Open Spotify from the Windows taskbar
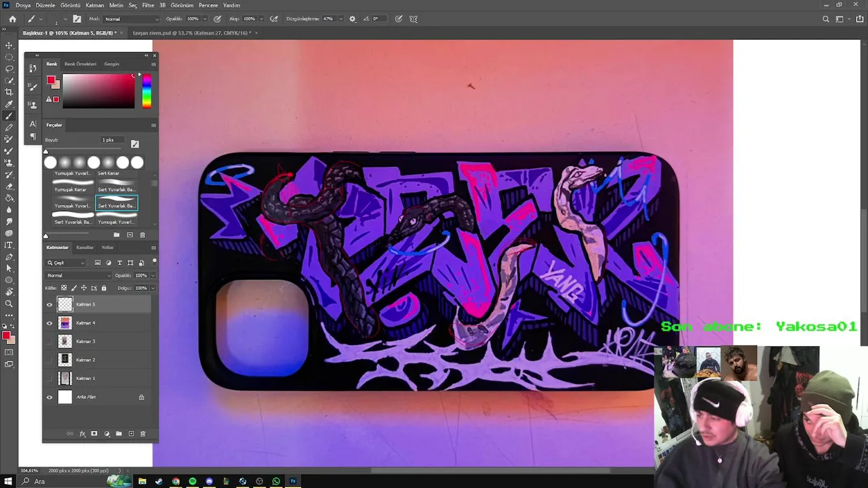This screenshot has width=868, height=488. coord(192,481)
